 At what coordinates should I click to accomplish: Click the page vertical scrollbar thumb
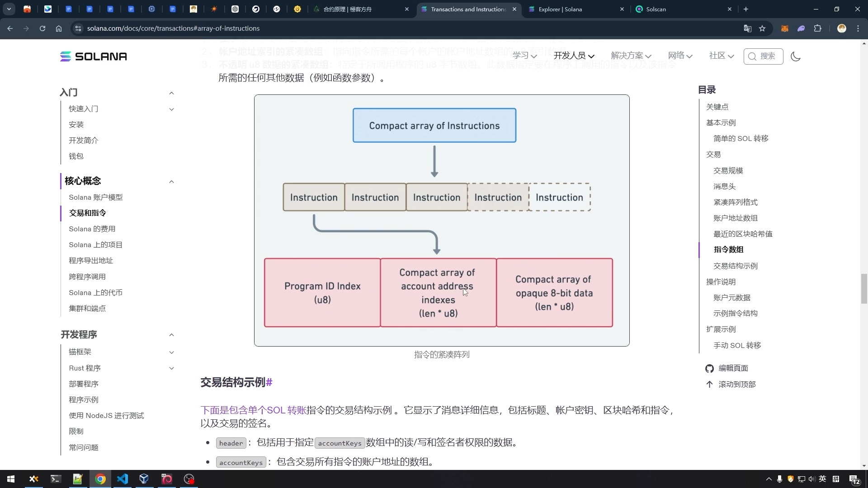(x=864, y=289)
